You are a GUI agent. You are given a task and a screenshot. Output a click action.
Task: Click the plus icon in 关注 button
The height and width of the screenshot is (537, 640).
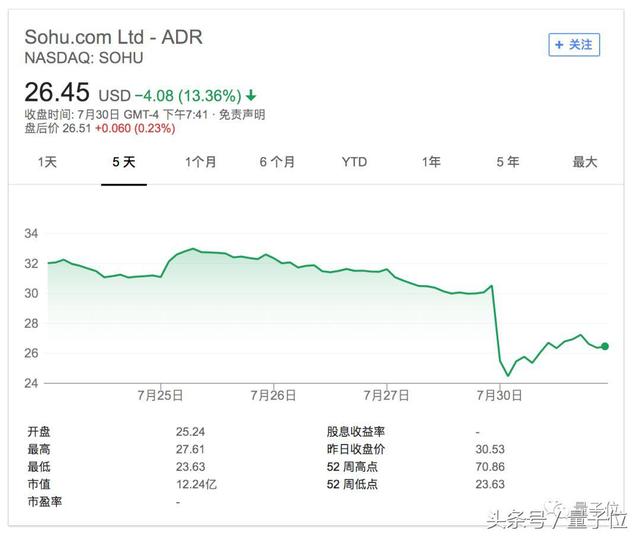(x=558, y=45)
